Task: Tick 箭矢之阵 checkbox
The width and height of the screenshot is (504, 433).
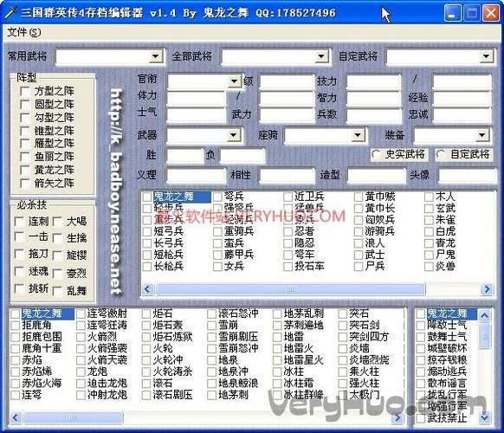Action: [25, 184]
